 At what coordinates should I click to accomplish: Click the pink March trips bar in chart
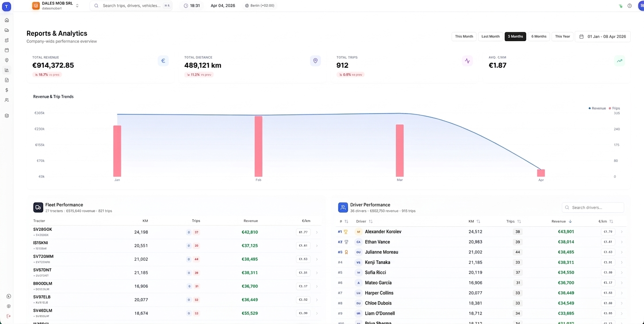click(x=399, y=150)
